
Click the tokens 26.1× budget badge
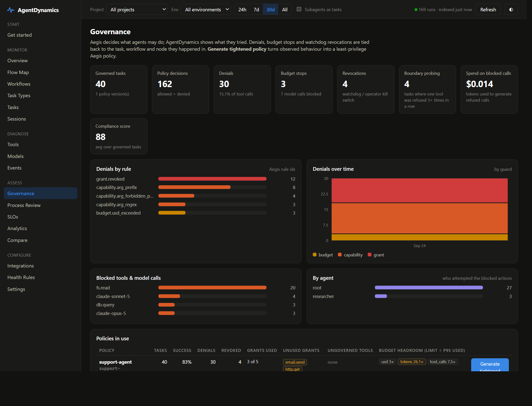click(412, 362)
